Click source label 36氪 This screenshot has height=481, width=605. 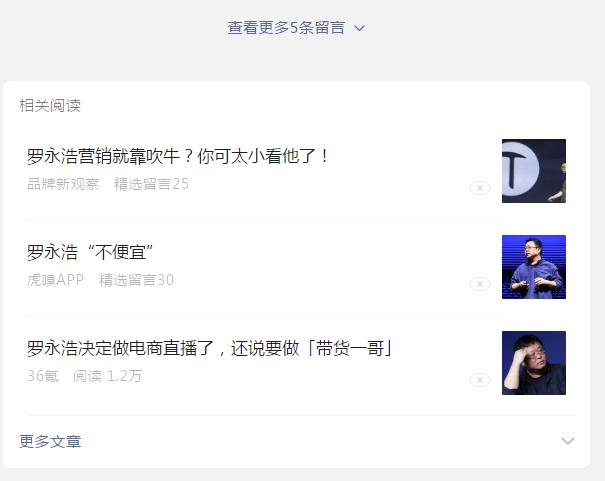[x=42, y=376]
